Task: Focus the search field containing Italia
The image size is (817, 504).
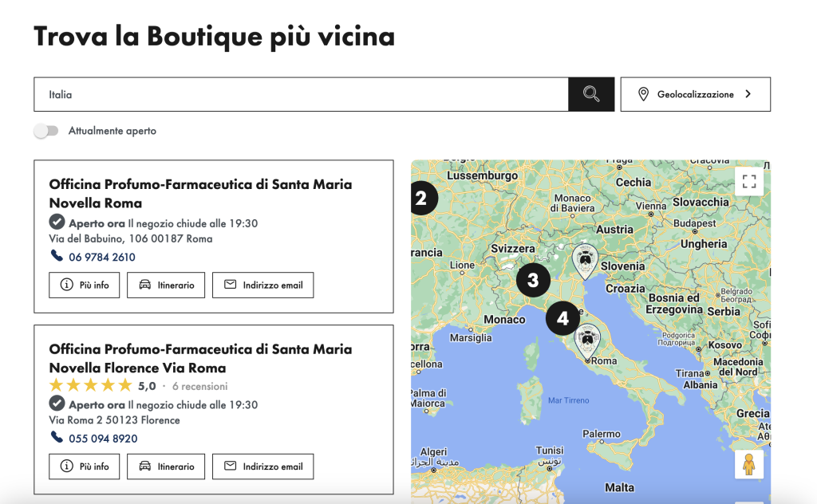Action: (301, 94)
